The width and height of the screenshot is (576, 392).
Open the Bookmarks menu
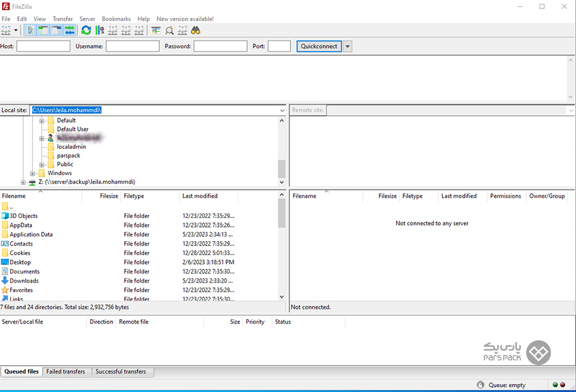[116, 19]
